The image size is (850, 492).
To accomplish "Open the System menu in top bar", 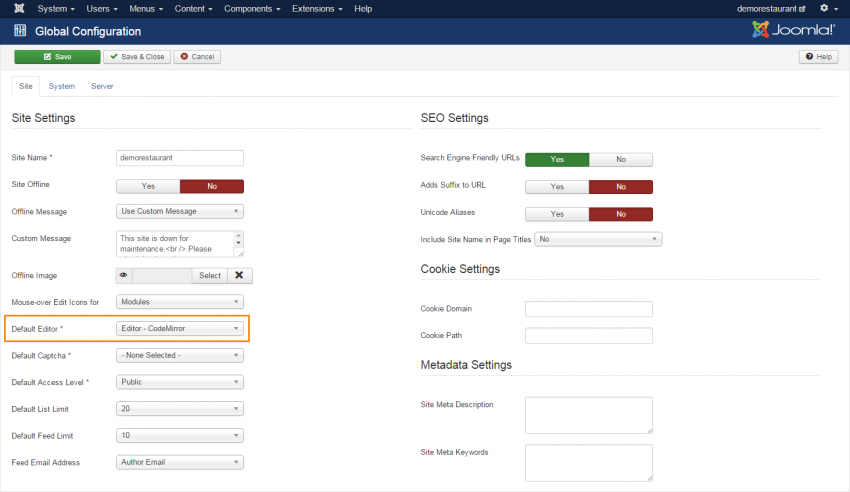I will click(x=56, y=9).
